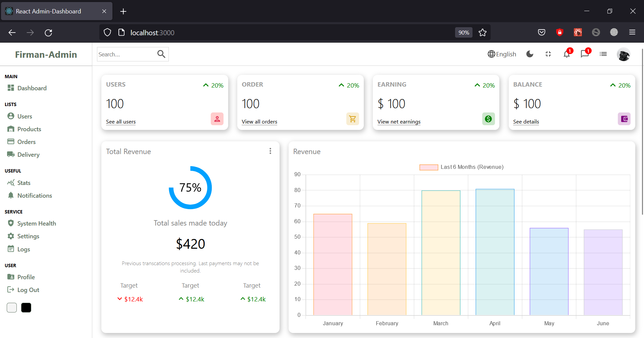The image size is (644, 338).
Task: Select the black theme color swatch
Action: tap(26, 308)
